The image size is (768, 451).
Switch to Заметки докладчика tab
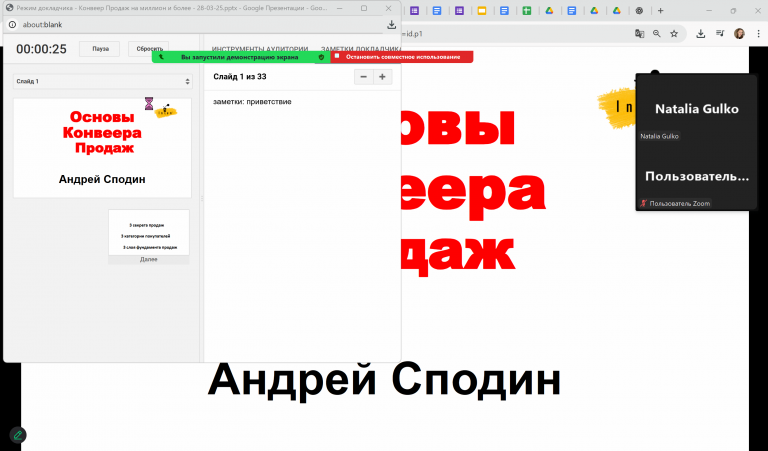(361, 48)
